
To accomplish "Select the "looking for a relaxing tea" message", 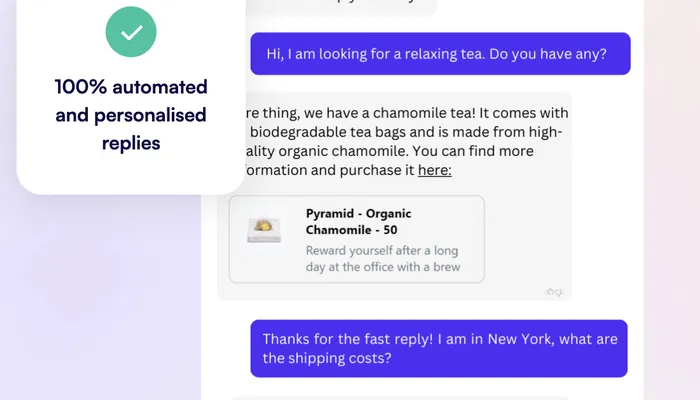I will [x=440, y=54].
